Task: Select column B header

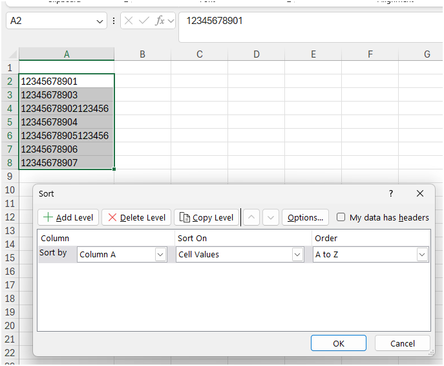Action: tap(142, 54)
